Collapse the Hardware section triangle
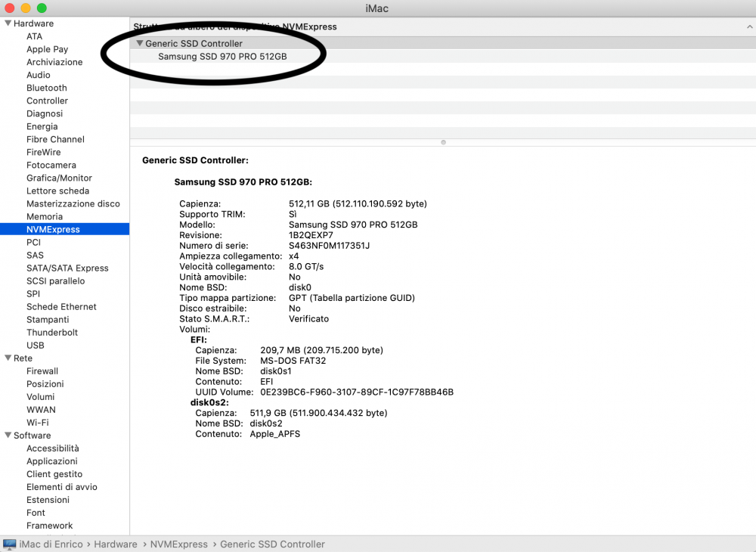 tap(8, 23)
